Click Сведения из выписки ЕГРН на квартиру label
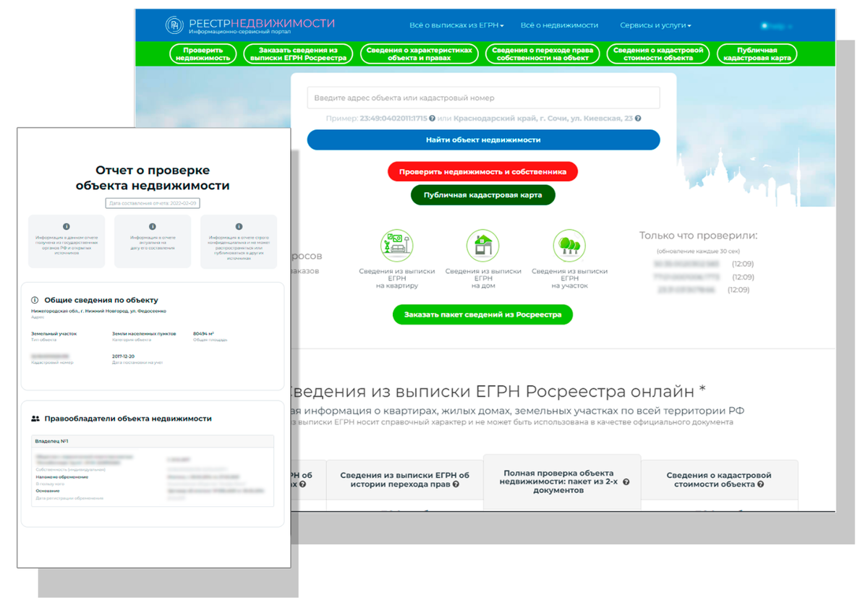868x608 pixels. click(x=397, y=278)
